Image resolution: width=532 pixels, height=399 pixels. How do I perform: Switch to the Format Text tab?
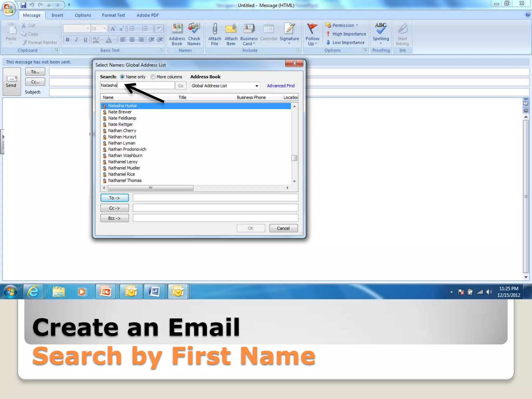pyautogui.click(x=113, y=15)
